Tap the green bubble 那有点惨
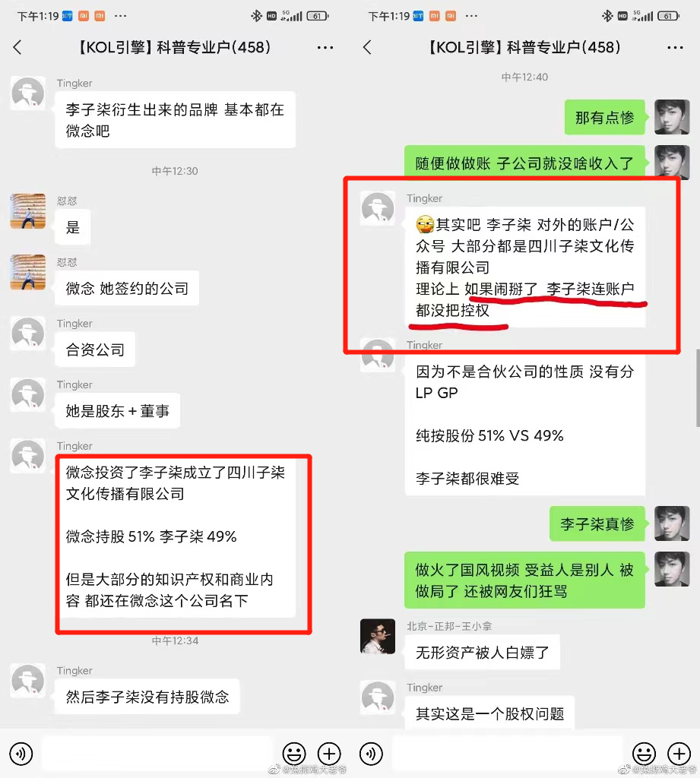The image size is (700, 778). [x=605, y=118]
